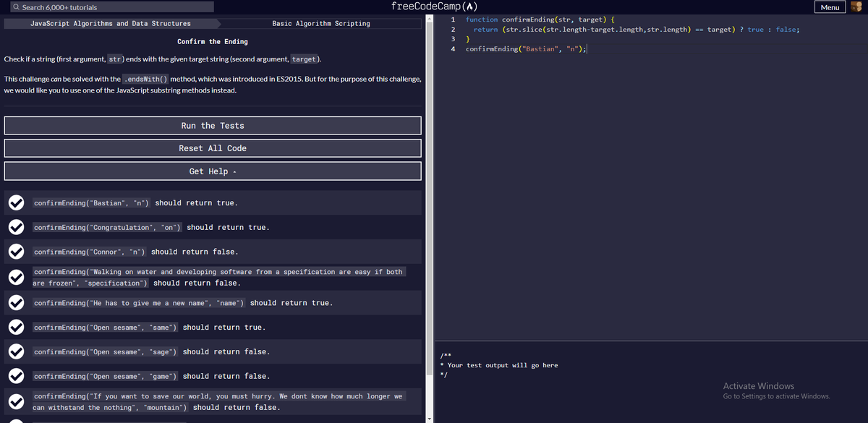Click checkmark icon for "Open sesame", "same" test
868x423 pixels.
click(x=17, y=328)
